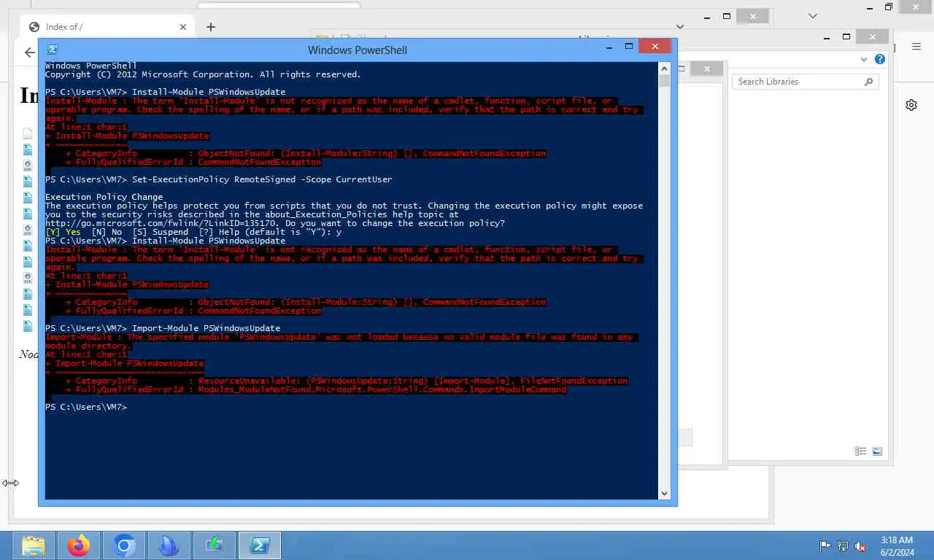This screenshot has height=560, width=934.
Task: Open the settings gear in the browser page
Action: (x=911, y=105)
